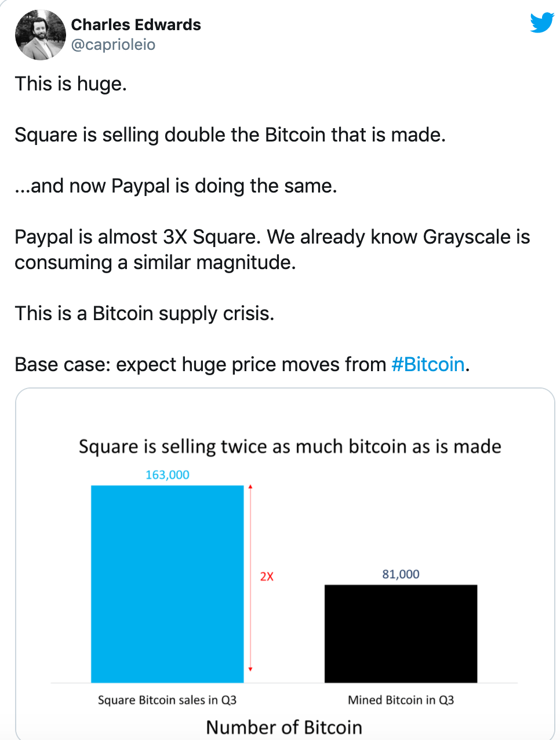Click the red double-headed arrow line
This screenshot has width=560, height=740.
250,578
